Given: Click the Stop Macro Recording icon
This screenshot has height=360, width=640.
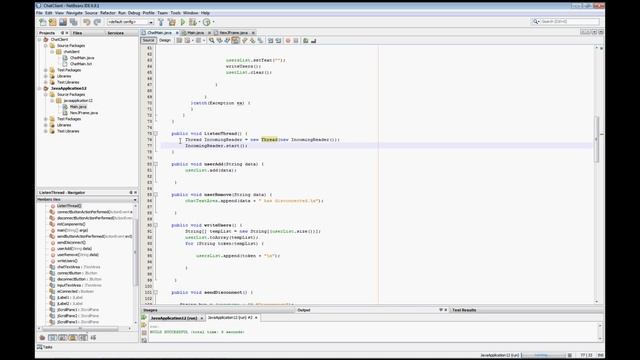Looking at the screenshot, I should [x=296, y=40].
